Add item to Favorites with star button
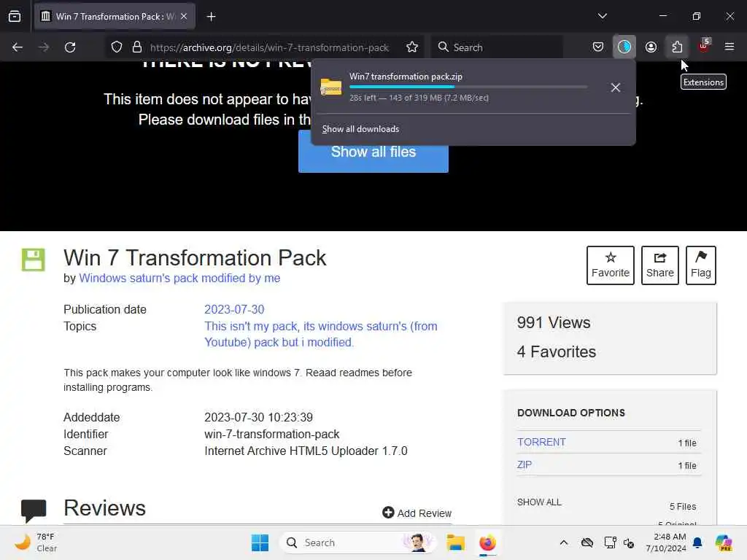The width and height of the screenshot is (747, 560). (611, 265)
